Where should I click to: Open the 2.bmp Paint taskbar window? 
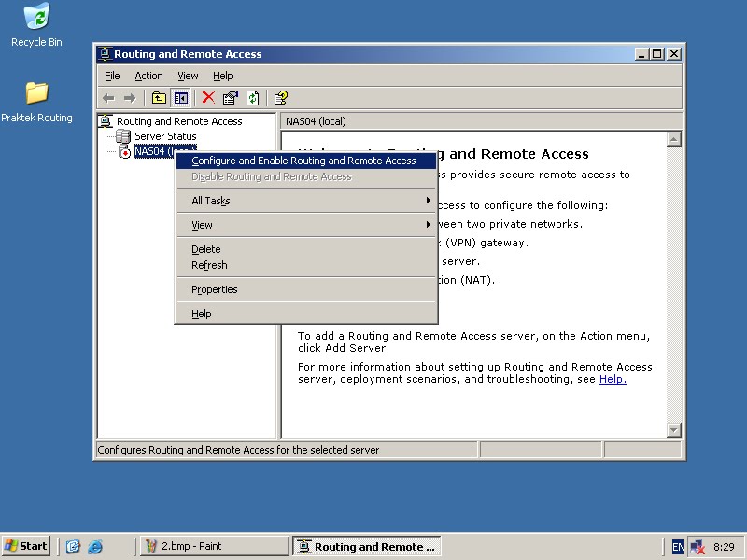click(x=213, y=545)
